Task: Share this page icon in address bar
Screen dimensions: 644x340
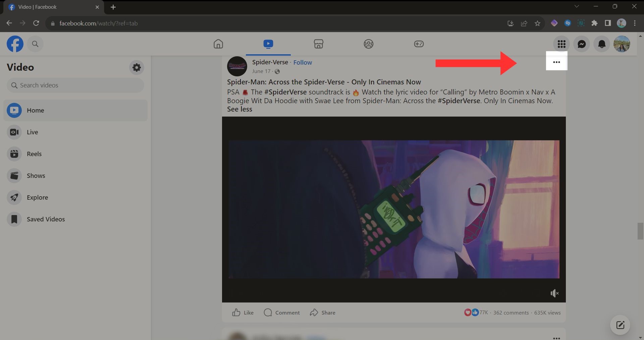Action: (524, 23)
